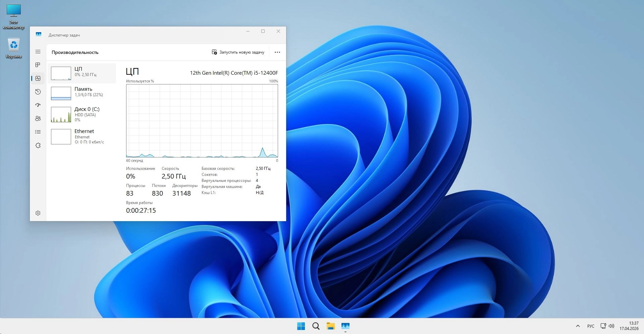
Task: Open the Task Manager navigation hamburger menu
Action: 38,52
